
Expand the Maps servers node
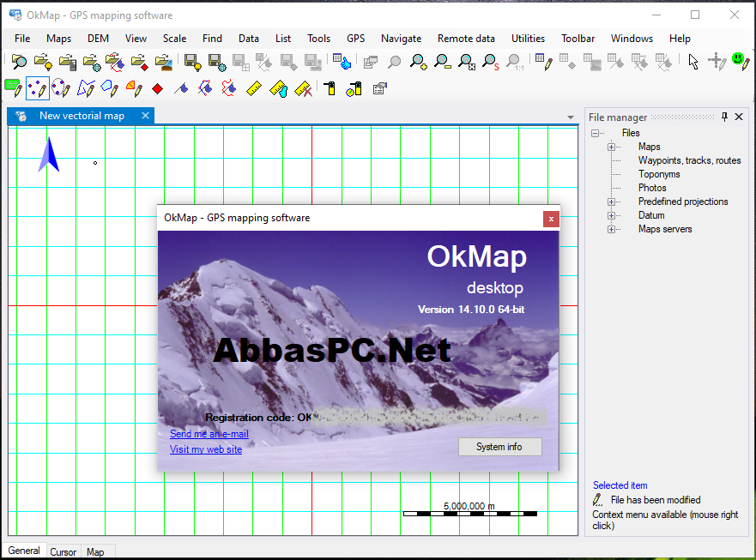pyautogui.click(x=611, y=229)
